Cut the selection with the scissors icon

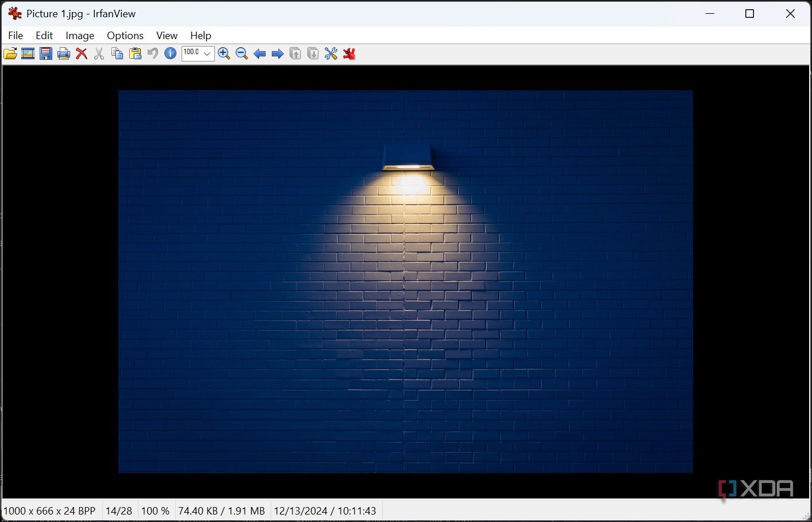[99, 54]
